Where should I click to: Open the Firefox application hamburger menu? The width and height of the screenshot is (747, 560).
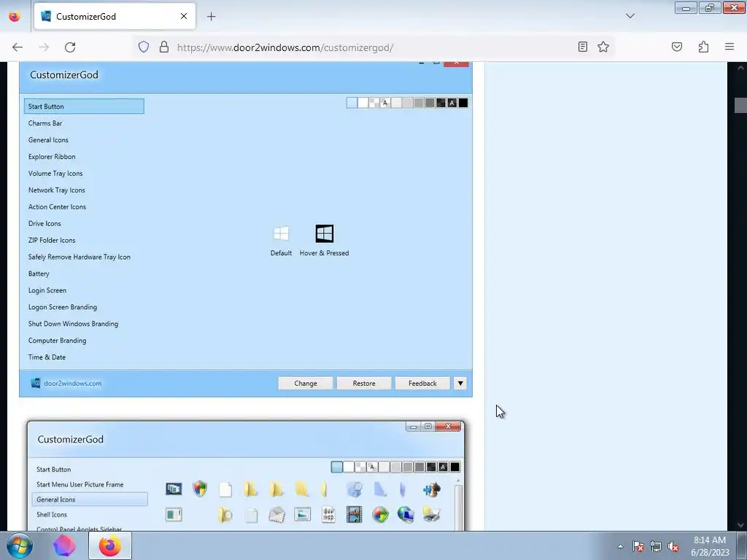pos(729,47)
